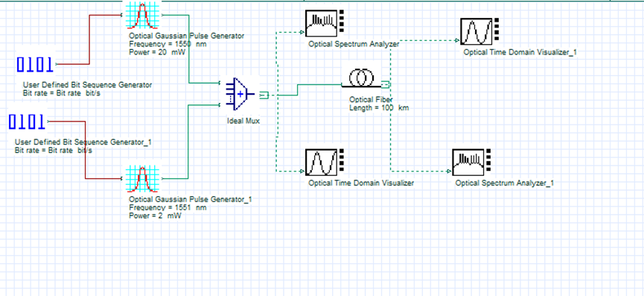This screenshot has height=296, width=644.
Task: Open the Optical Spectrum Analyzer visualizer
Action: coord(324,23)
